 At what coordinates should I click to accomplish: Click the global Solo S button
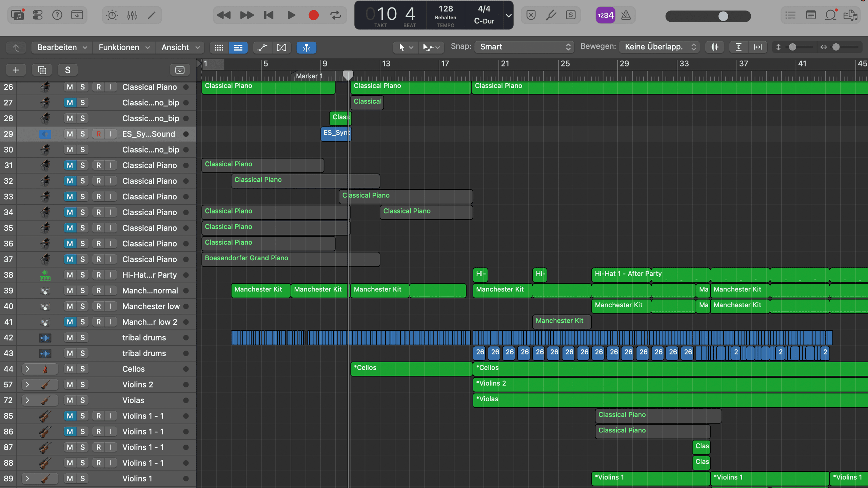click(68, 70)
